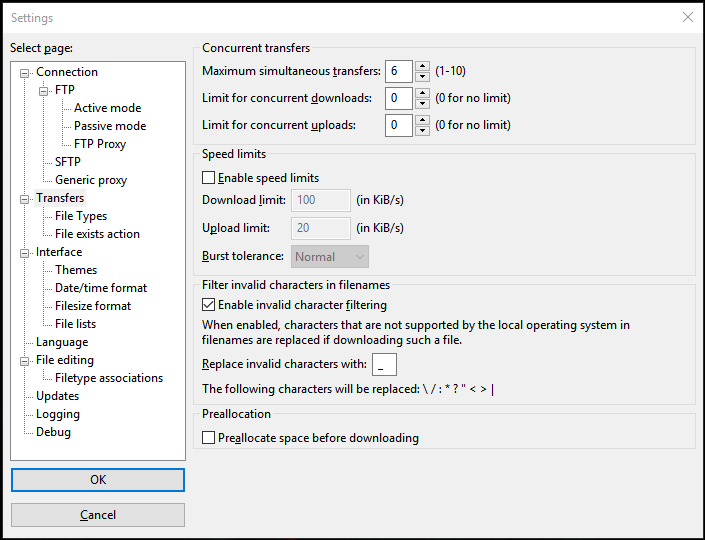Screen dimensions: 705x540
Task: Go to the SFTP settings page
Action: pos(68,162)
